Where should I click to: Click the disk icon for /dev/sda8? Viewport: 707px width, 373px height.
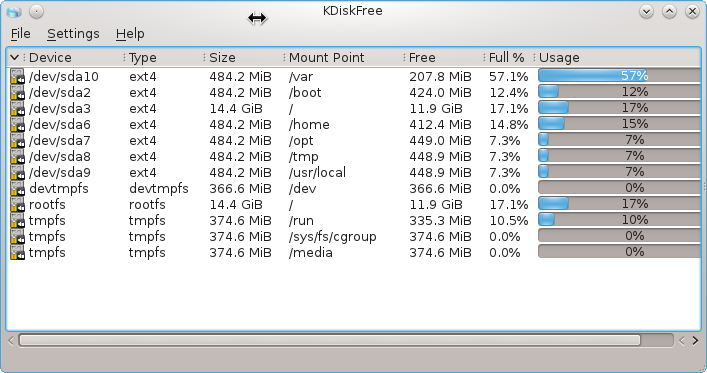click(18, 157)
